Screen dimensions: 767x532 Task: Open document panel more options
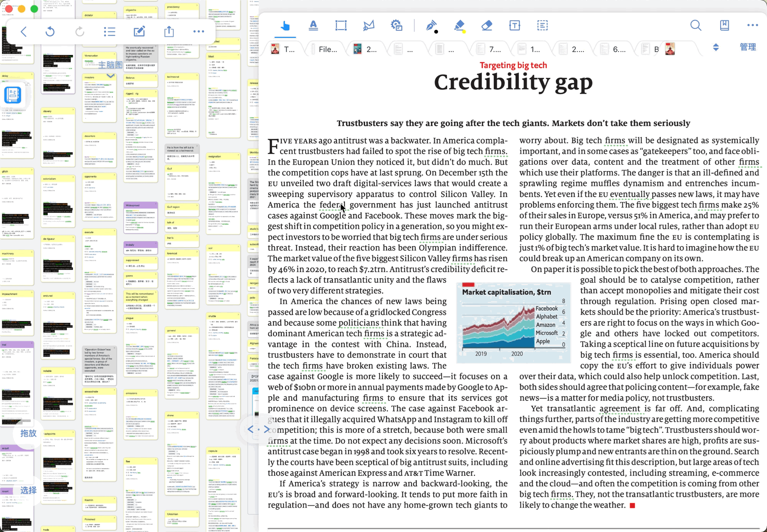click(752, 25)
